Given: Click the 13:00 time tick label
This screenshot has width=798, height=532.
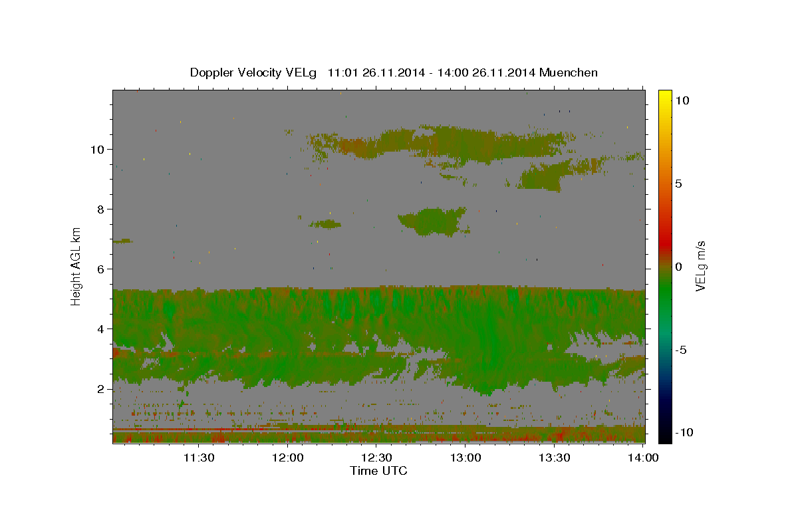Looking at the screenshot, I should tap(465, 458).
